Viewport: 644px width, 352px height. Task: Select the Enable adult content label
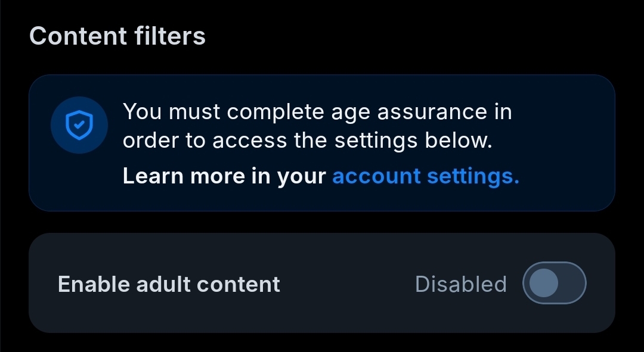169,284
